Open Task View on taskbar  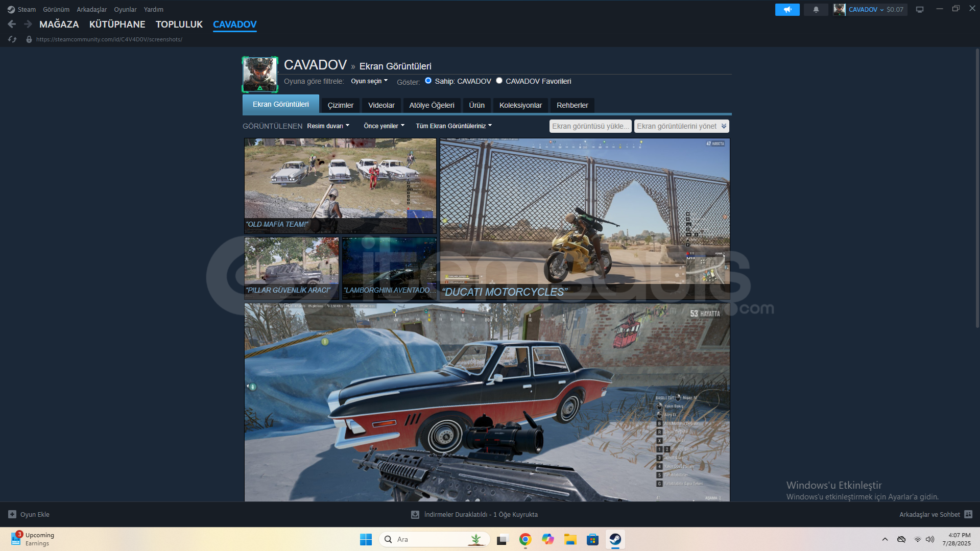pyautogui.click(x=503, y=539)
